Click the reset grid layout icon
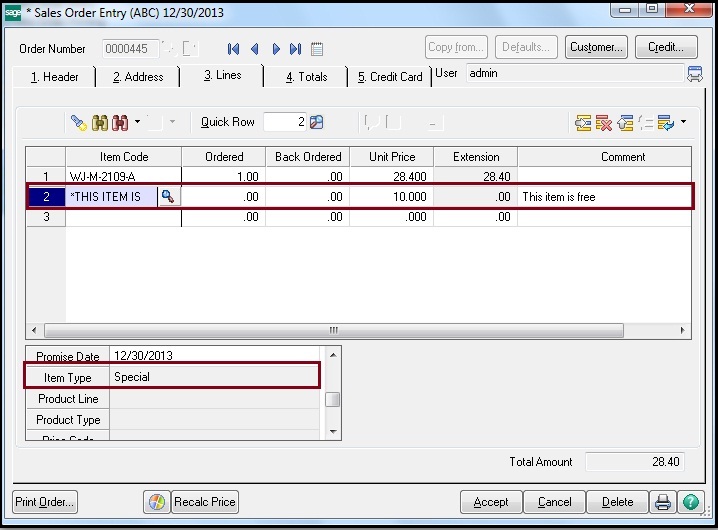This screenshot has width=718, height=530. pyautogui.click(x=666, y=123)
